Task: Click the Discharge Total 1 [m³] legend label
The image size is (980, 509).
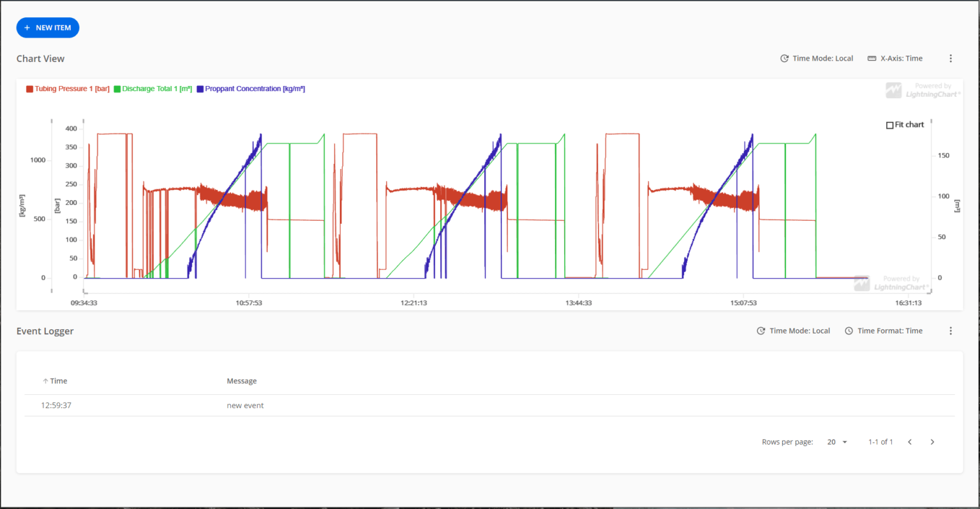Action: [157, 89]
